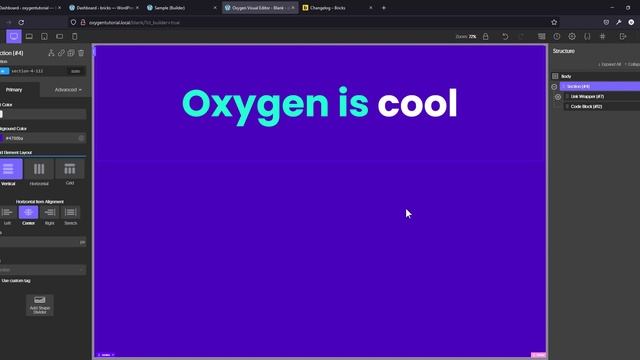Click the Body element icon in Structure

(555, 76)
